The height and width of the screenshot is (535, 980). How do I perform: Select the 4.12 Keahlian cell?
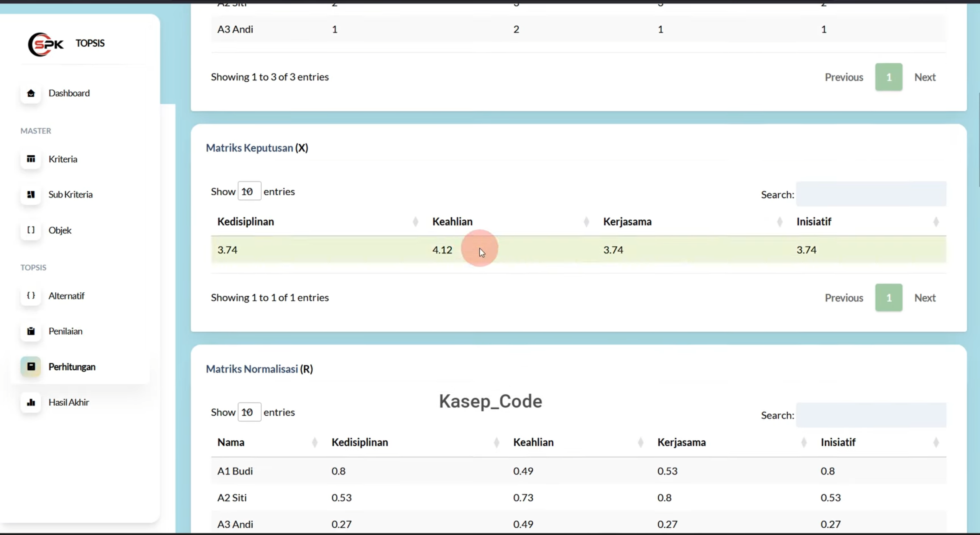click(x=442, y=250)
